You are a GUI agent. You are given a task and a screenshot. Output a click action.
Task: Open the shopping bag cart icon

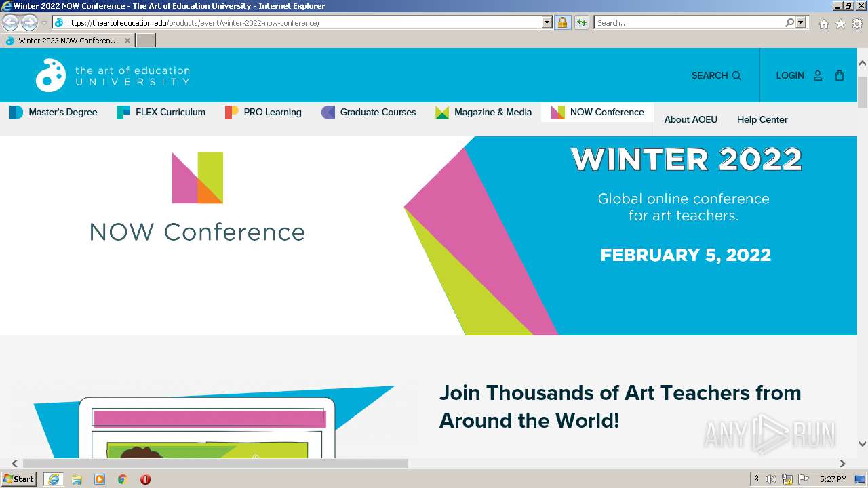[x=840, y=75]
